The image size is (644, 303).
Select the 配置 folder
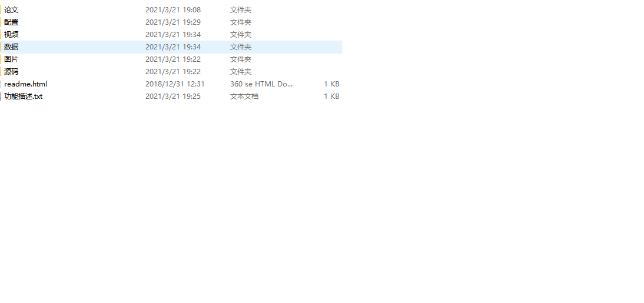11,22
